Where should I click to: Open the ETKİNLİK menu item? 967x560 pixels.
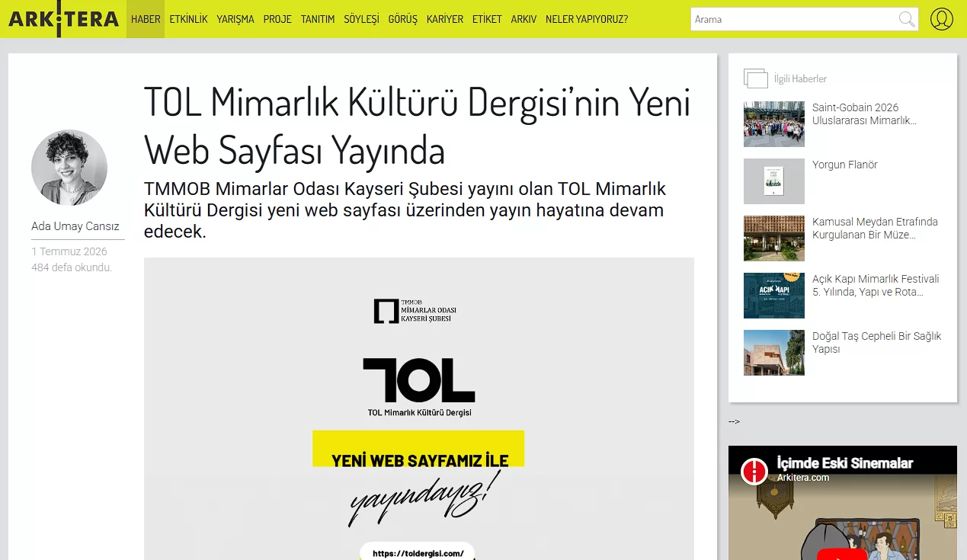coord(188,19)
